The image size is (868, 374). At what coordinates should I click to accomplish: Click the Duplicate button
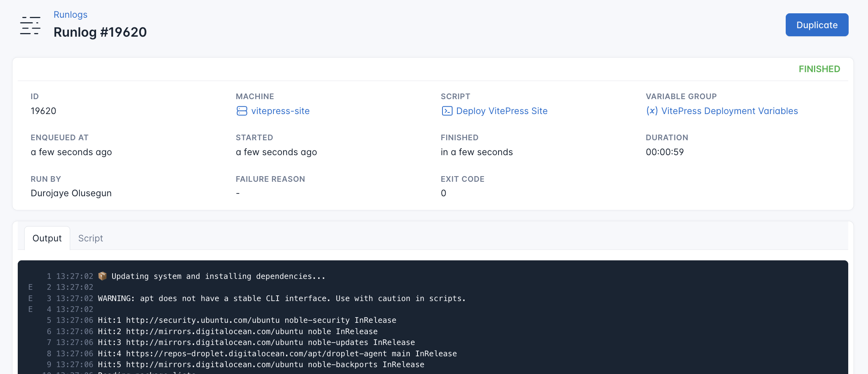coord(817,25)
